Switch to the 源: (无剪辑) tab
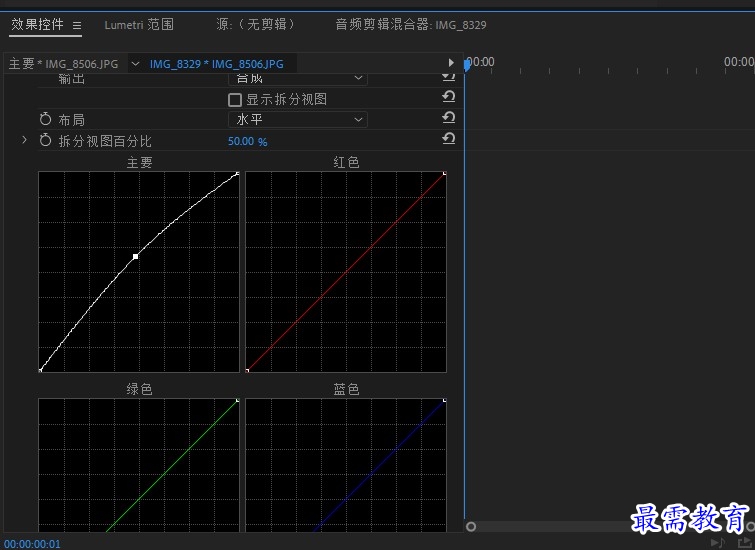This screenshot has height=550, width=755. [x=255, y=25]
